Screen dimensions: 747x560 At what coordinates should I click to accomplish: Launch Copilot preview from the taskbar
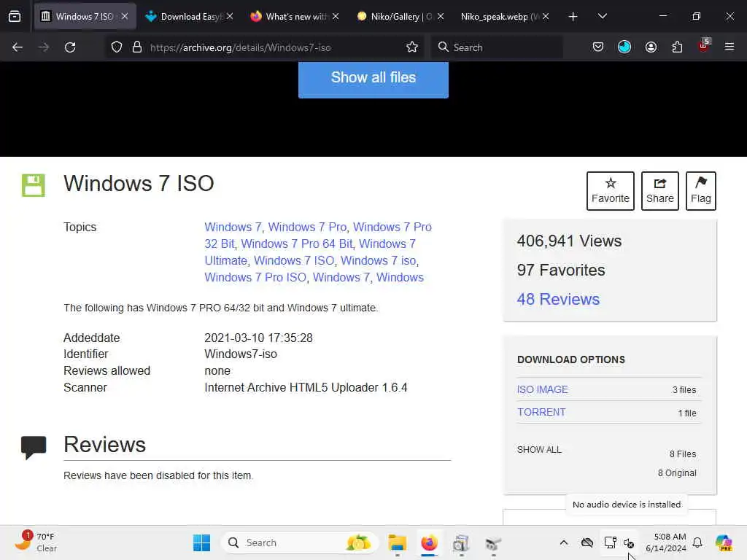coord(724,542)
